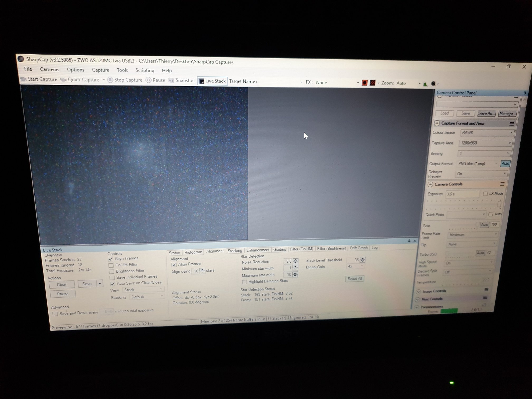Toggle Highlight Detected Stars checkbox

245,282
